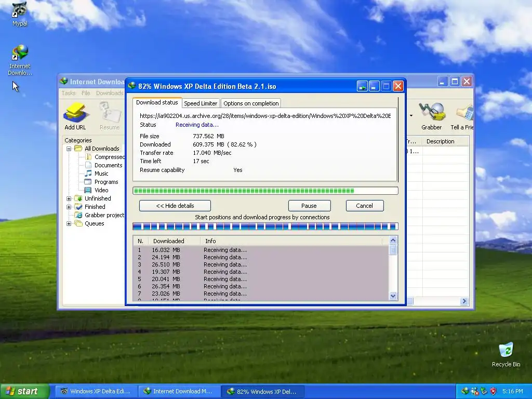Open the Grabber tool in IDM toolbar
The image size is (532, 399).
pyautogui.click(x=432, y=116)
